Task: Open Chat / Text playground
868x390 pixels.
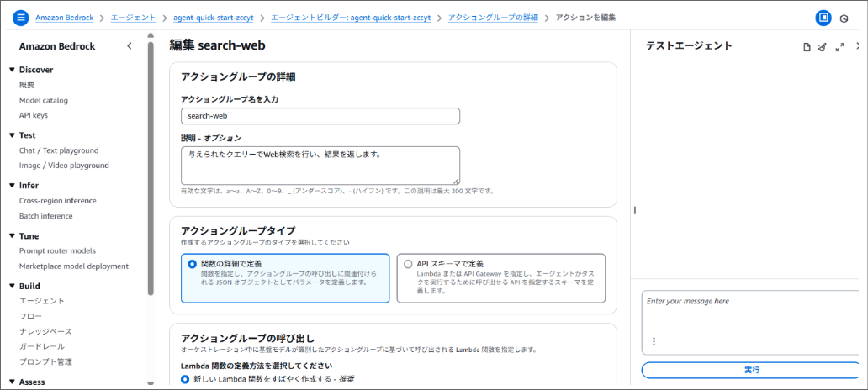Action: coord(59,150)
